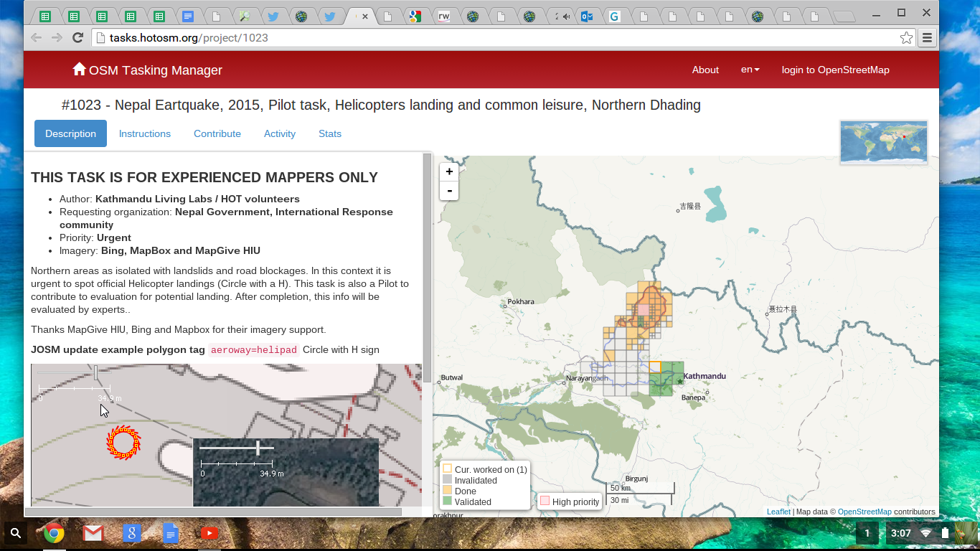Click the High priority legend swatch
Screen dimensions: 980x551
tap(545, 501)
